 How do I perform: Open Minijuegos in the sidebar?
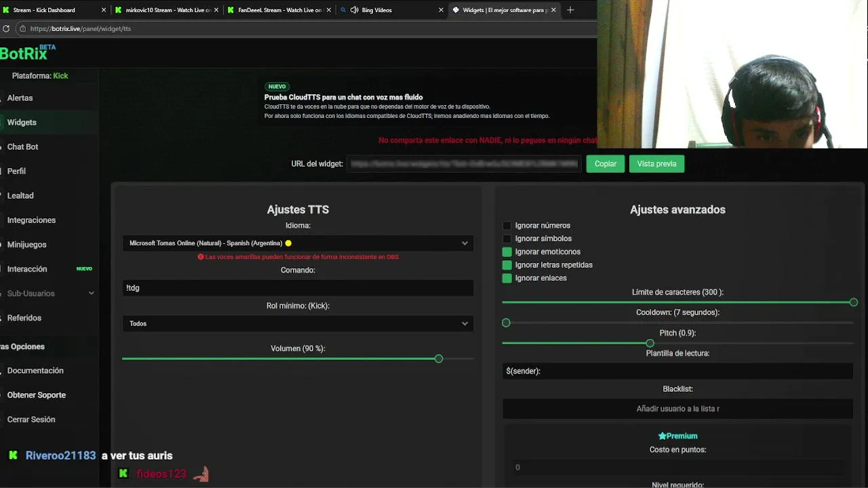pyautogui.click(x=27, y=245)
